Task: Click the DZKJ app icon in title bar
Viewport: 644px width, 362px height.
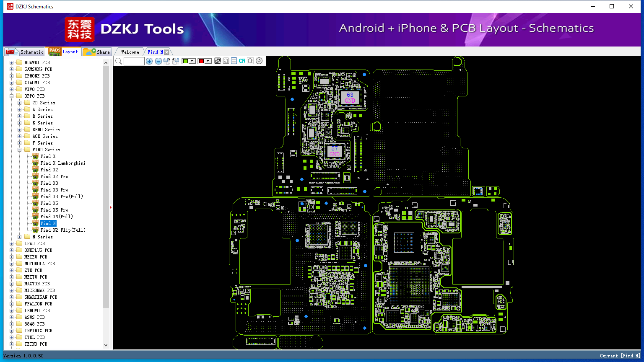Action: (x=10, y=6)
